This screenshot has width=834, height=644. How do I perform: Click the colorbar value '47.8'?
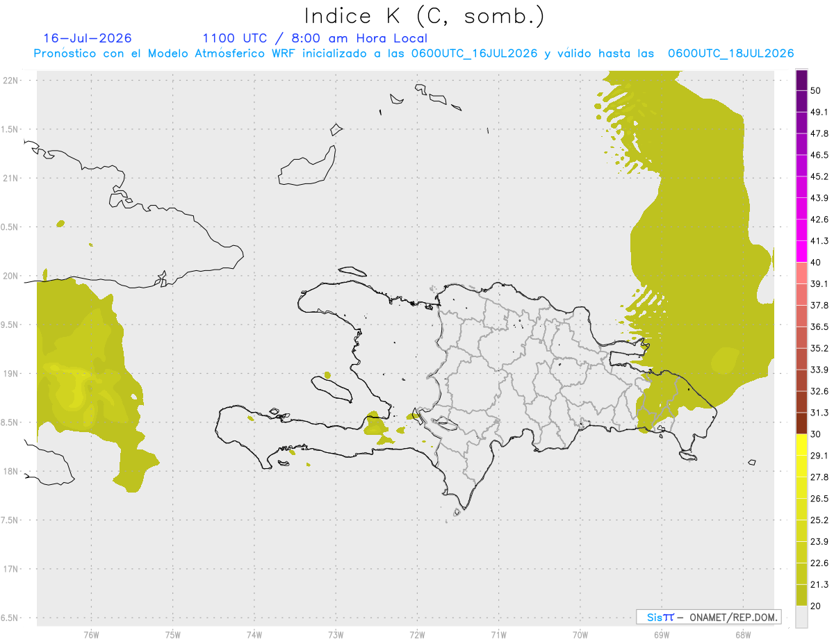[x=820, y=133]
